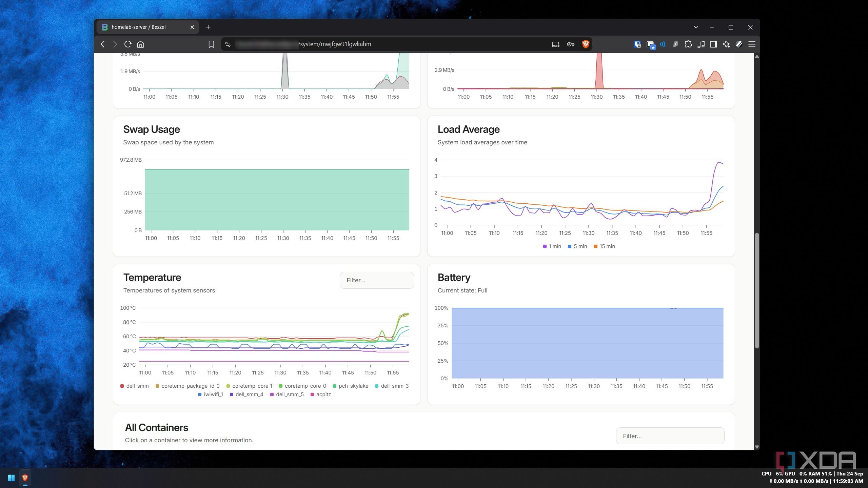This screenshot has height=488, width=868.
Task: Open the Brave Shields lion icon
Action: [586, 44]
